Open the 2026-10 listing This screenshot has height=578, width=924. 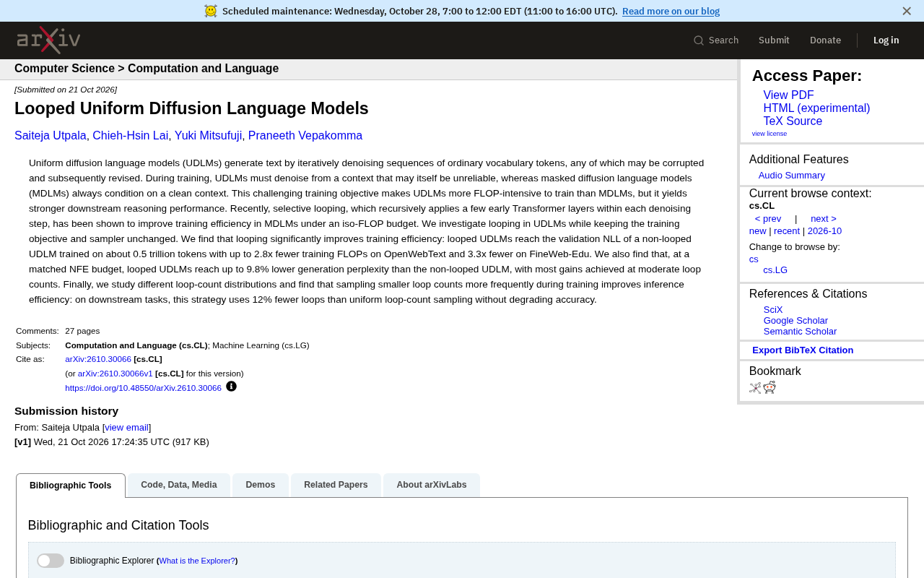824,231
